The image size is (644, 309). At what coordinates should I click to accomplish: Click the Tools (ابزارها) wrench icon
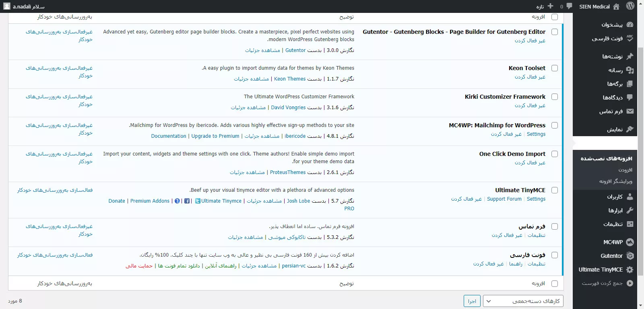630,210
